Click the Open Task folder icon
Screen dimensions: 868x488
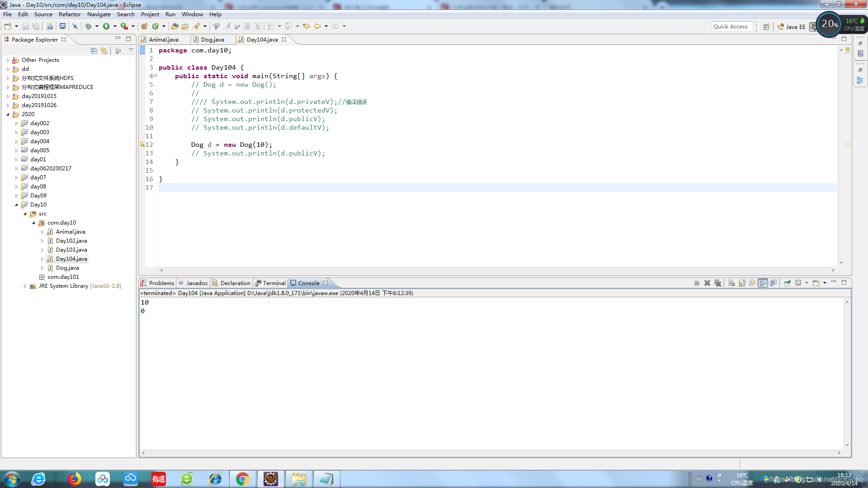tap(185, 26)
